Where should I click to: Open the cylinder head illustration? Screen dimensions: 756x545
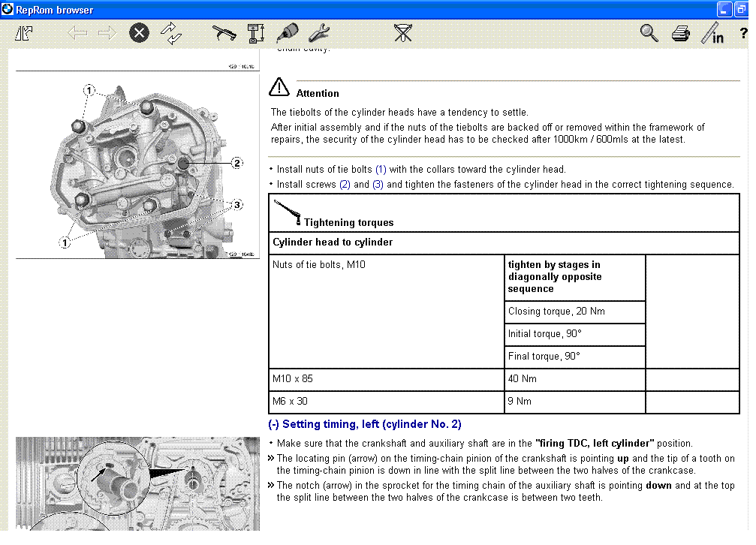click(x=138, y=167)
